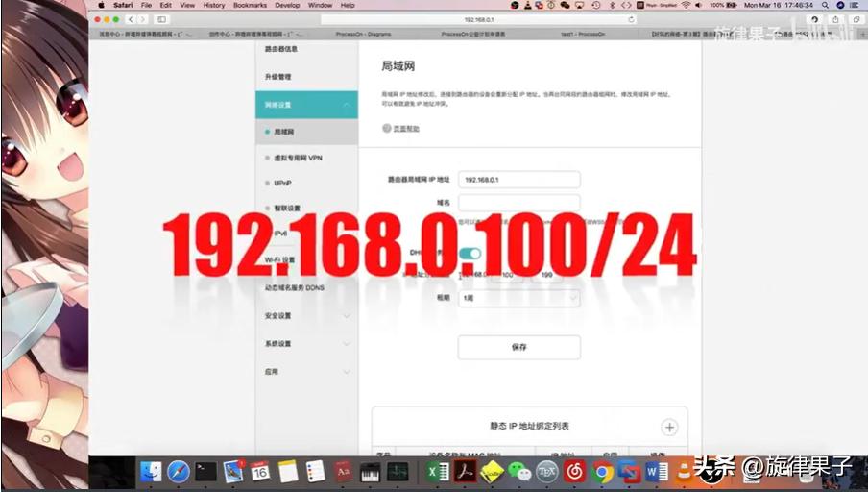Switch to test1 - ProcessOn tab
Screen dimensions: 868x492
583,34
